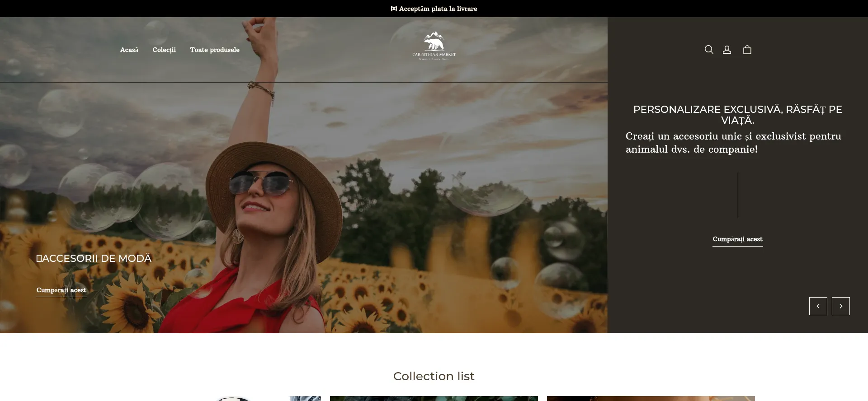The image size is (868, 401).
Task: Select Toate produsele in navigation
Action: (x=215, y=50)
